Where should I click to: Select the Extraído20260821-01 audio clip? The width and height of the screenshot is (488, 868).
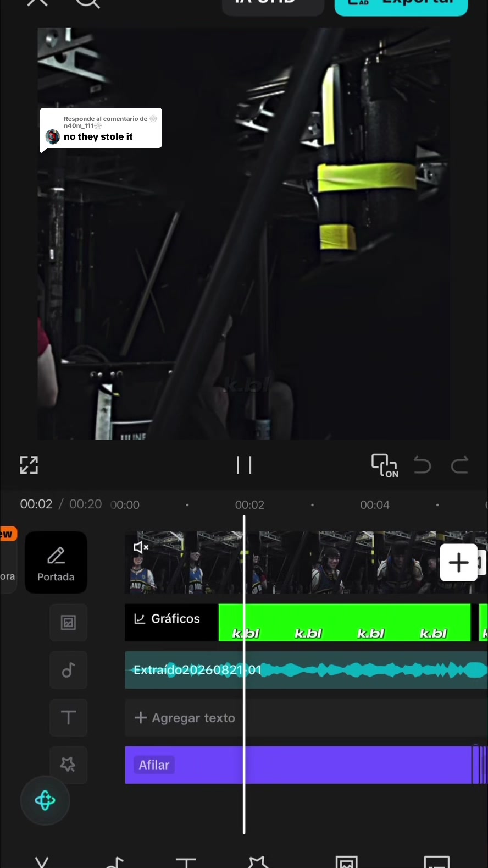coord(306,670)
